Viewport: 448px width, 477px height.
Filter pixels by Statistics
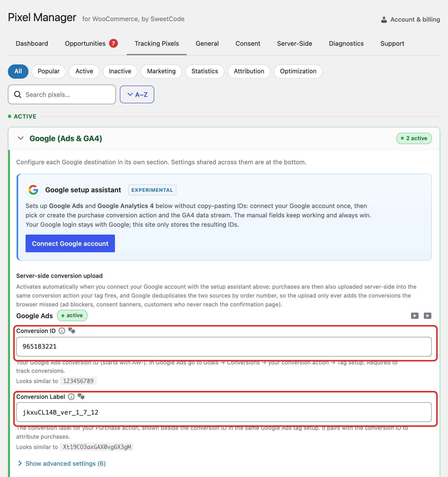click(x=205, y=71)
